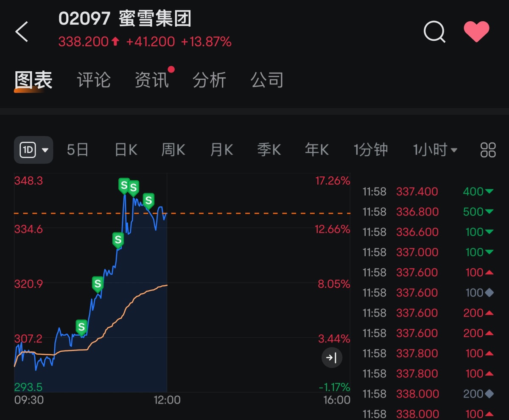This screenshot has width=509, height=420.
Task: Open the 公司 tab
Action: pos(267,80)
